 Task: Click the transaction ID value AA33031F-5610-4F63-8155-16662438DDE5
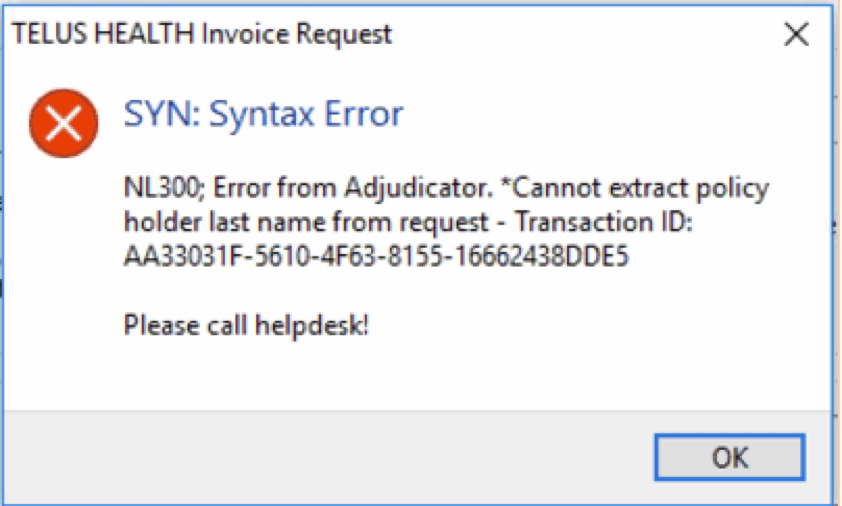tap(376, 256)
